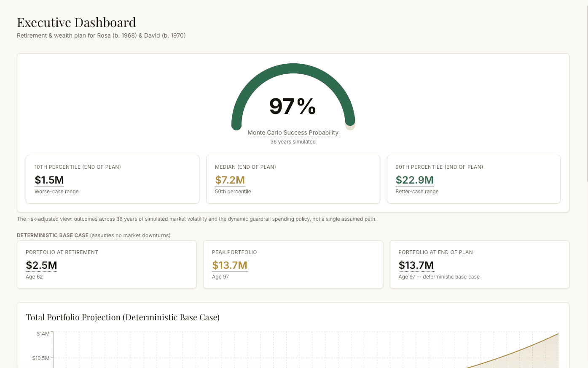
Task: Click the $13.7M portfolio at end of plan value
Action: coord(416,265)
